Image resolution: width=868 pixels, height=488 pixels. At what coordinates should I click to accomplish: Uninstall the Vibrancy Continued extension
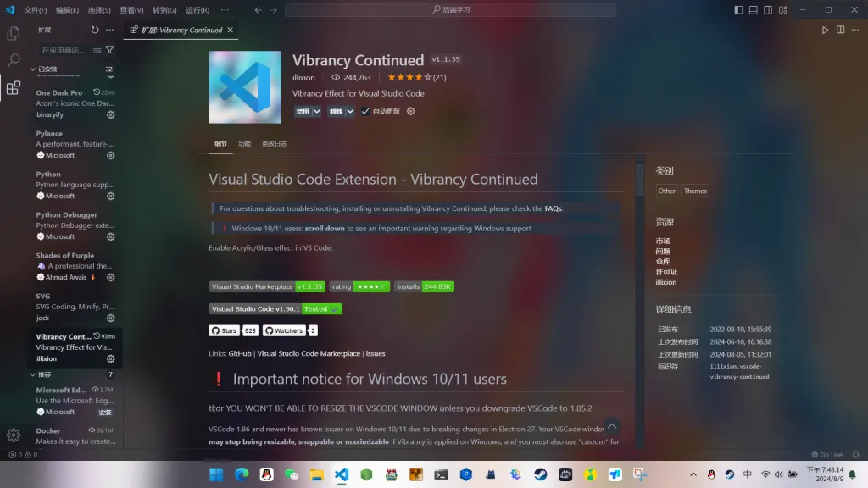336,111
